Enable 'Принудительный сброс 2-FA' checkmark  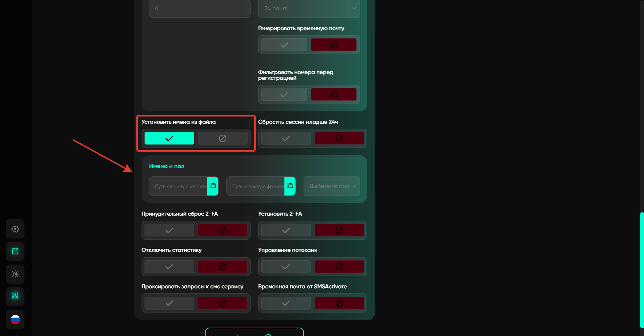169,230
